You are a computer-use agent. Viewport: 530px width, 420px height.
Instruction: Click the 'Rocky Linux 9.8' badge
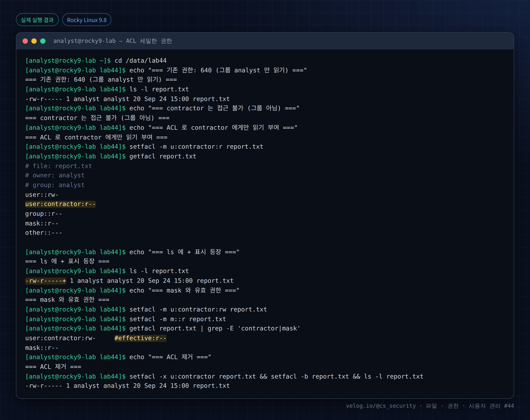click(87, 20)
